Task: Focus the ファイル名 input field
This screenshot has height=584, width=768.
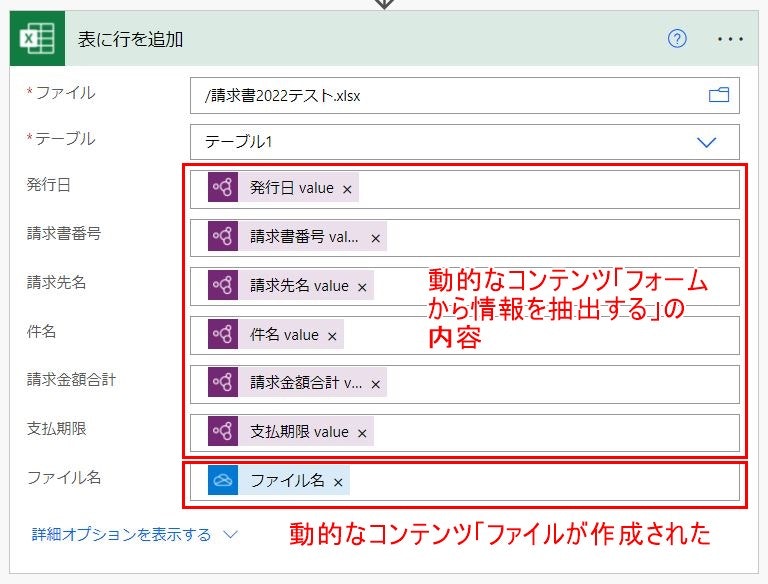Action: pos(464,482)
